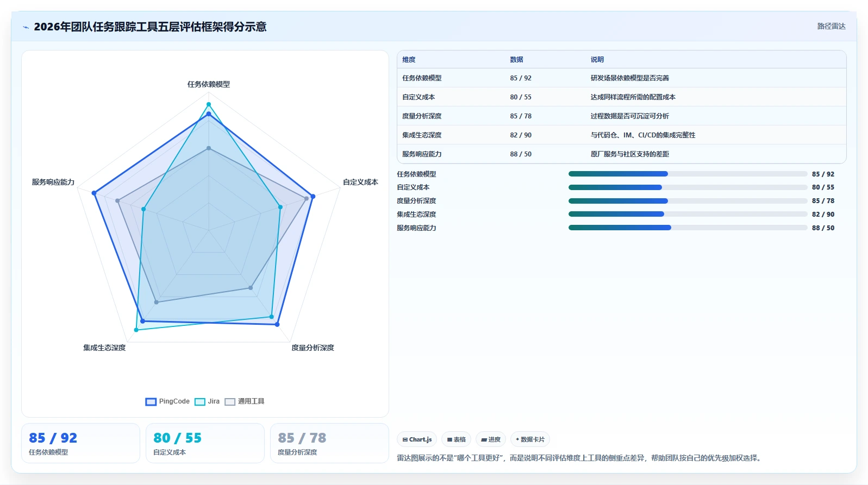This screenshot has width=868, height=485.
Task: Click the PingCode data point on 服务响应能力 axis
Action: coord(94,193)
